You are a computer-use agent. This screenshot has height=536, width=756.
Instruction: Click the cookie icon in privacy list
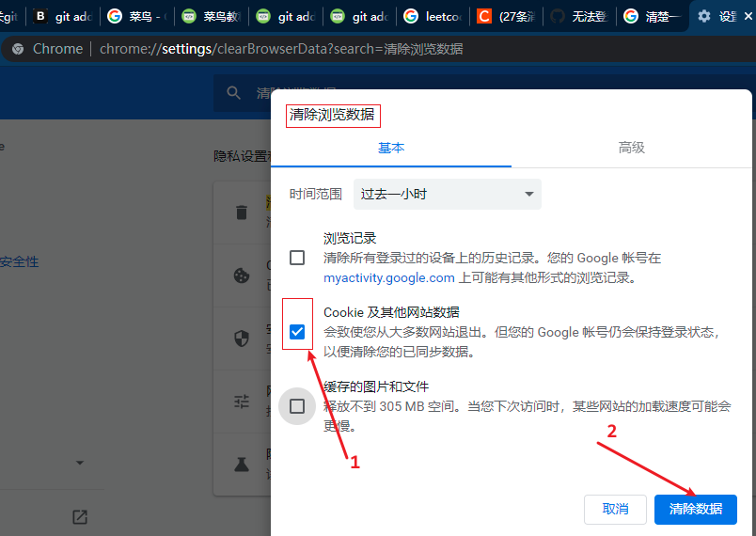point(242,276)
